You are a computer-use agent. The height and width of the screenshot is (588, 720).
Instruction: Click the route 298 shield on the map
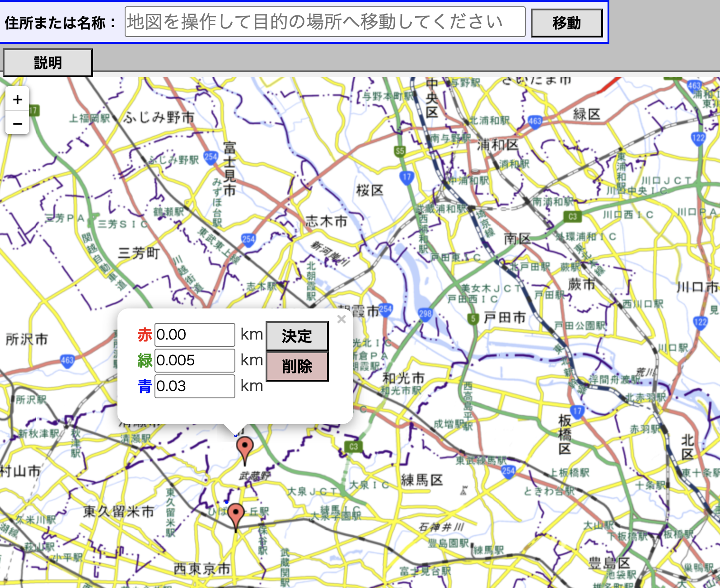425,313
